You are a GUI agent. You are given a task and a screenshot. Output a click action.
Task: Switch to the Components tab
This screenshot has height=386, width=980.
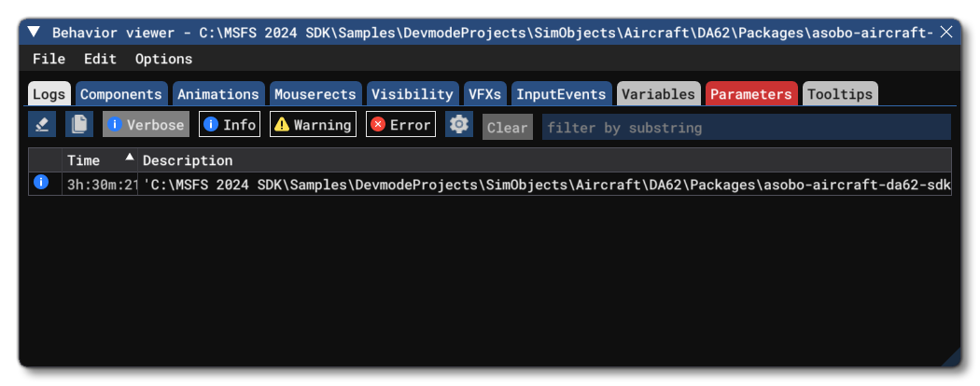coord(121,94)
